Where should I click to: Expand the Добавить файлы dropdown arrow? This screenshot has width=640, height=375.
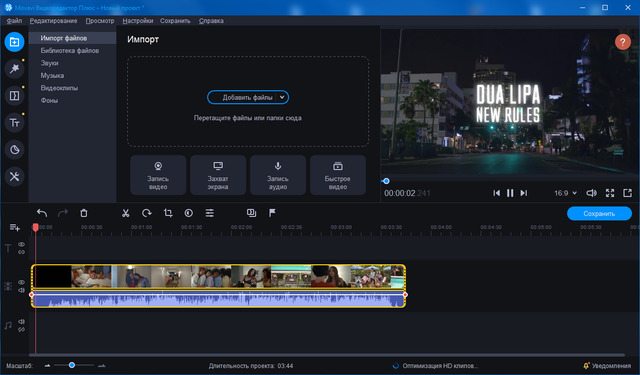[x=282, y=97]
